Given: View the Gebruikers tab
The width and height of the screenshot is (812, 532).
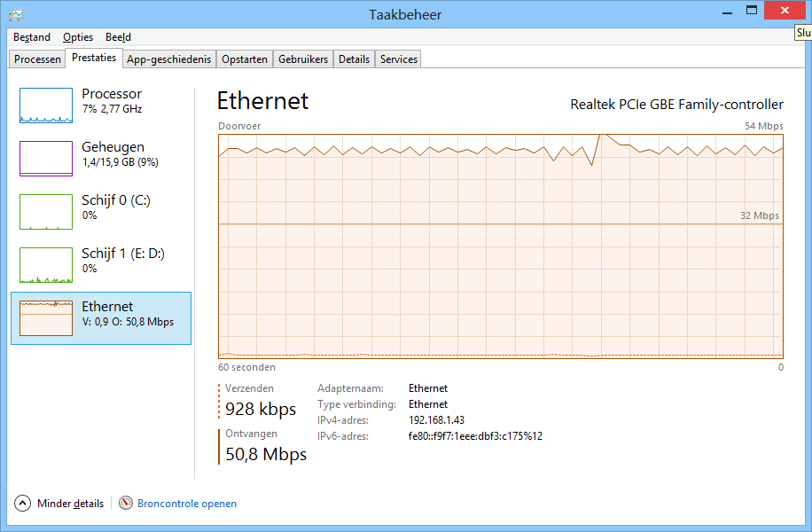Looking at the screenshot, I should click(302, 59).
